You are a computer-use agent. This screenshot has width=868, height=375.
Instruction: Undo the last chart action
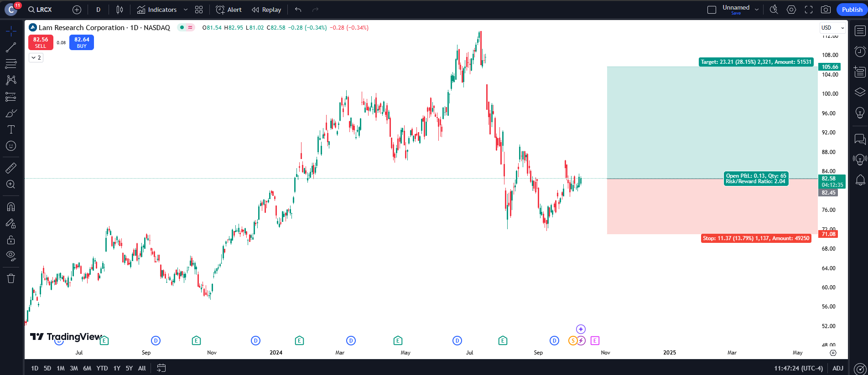point(298,10)
